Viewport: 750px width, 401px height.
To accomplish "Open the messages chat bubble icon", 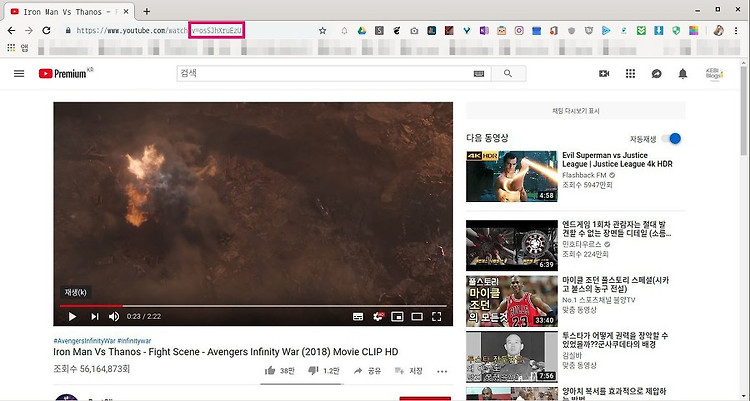I will click(657, 74).
